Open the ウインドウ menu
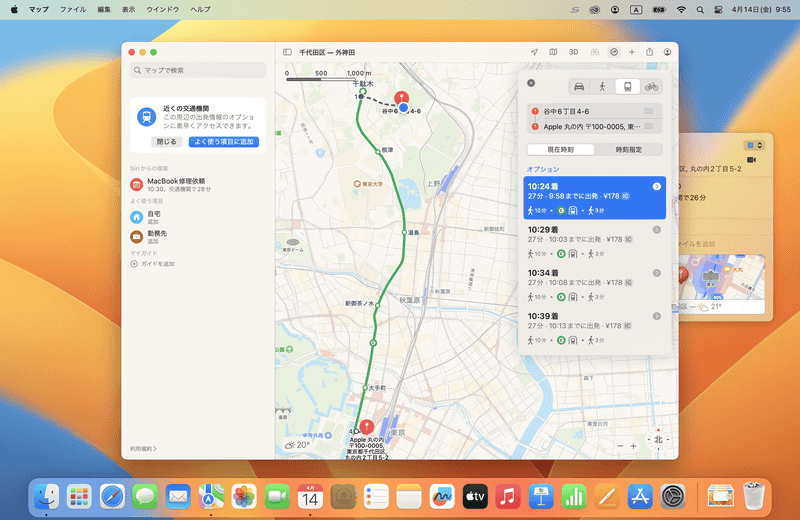The height and width of the screenshot is (520, 800). [x=163, y=9]
